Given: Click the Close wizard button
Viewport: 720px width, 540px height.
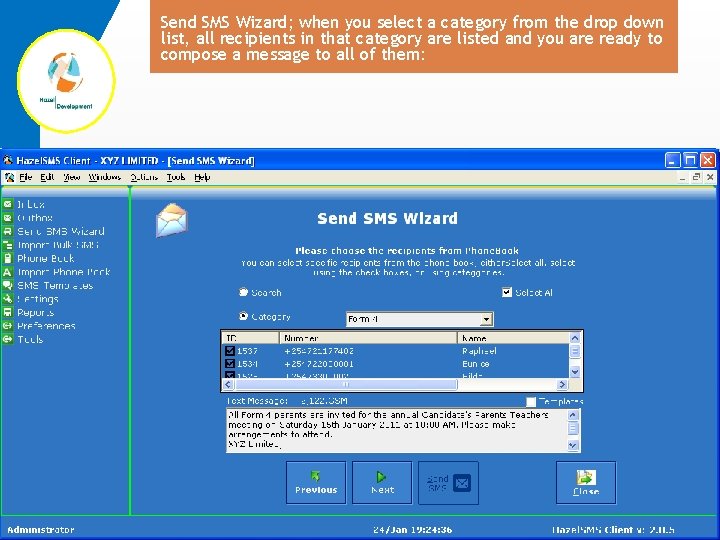Looking at the screenshot, I should pos(586,483).
